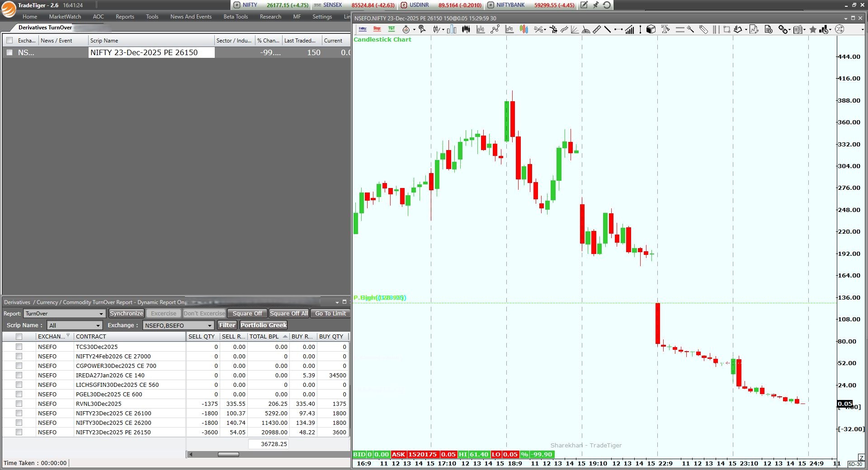Viewport: 868px width, 470px height.
Task: Select the scissors cut tool
Action: [x=538, y=29]
